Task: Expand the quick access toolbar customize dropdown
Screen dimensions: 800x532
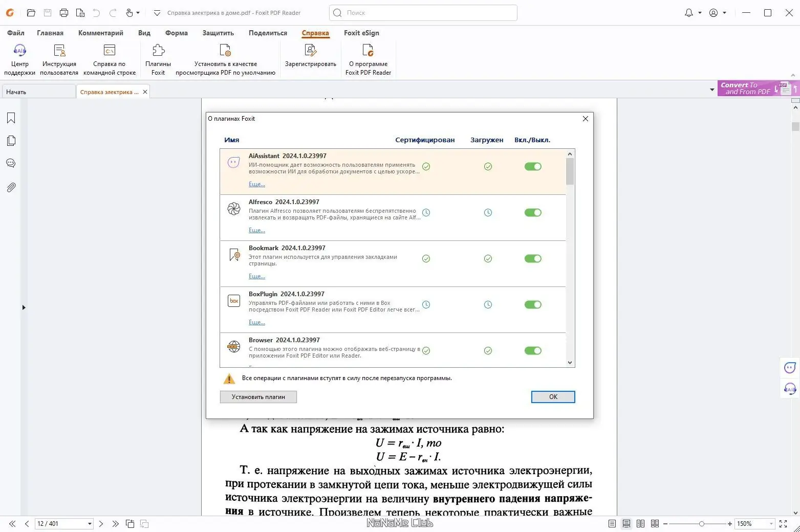Action: click(x=157, y=13)
